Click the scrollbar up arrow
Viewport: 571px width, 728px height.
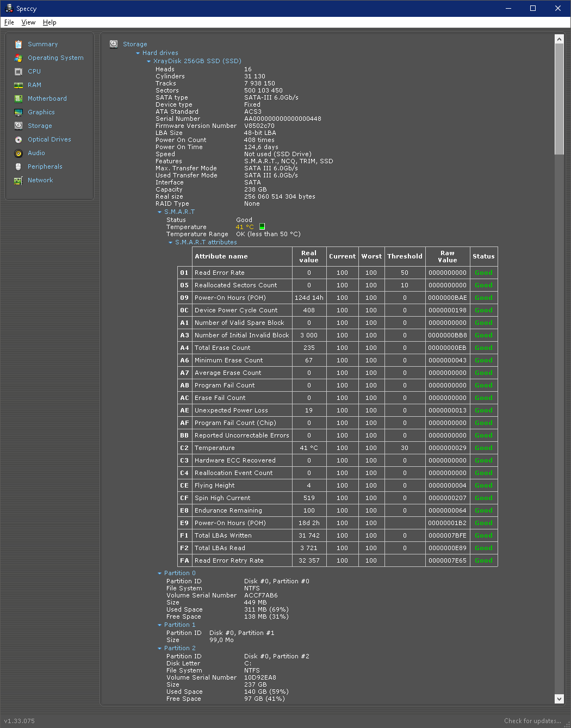click(559, 39)
